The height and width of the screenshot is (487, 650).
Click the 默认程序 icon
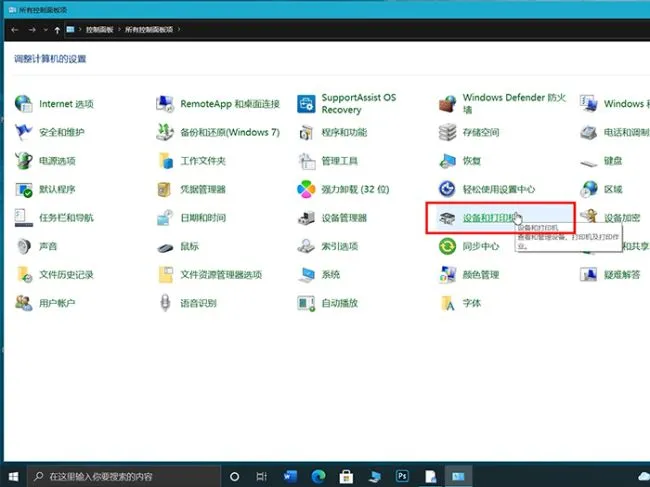tap(24, 189)
